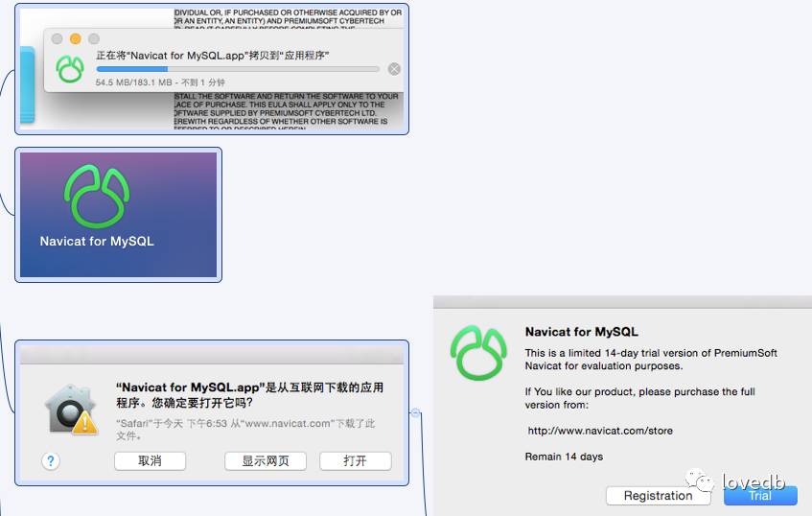Click the Gatekeeper security warning icon

pos(71,410)
